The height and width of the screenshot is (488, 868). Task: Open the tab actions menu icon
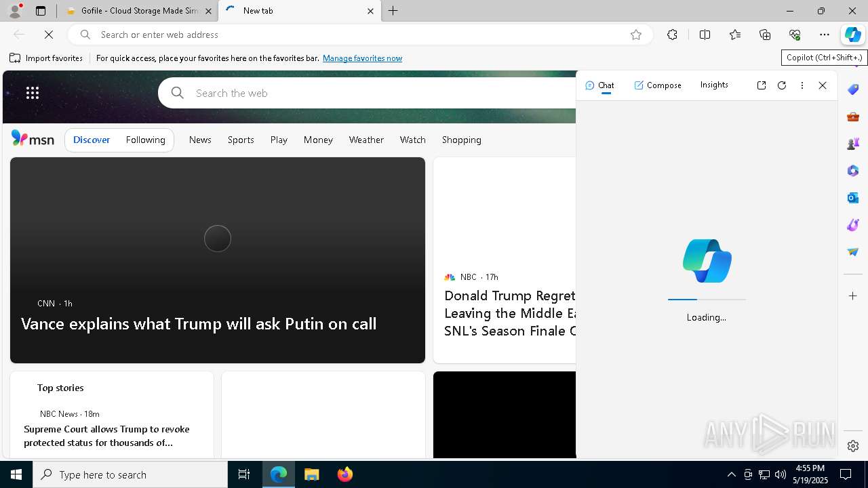41,11
